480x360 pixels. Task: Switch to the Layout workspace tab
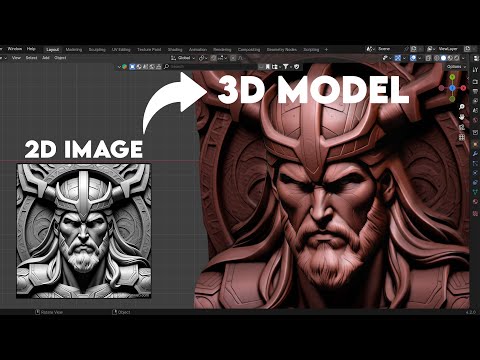(x=53, y=50)
